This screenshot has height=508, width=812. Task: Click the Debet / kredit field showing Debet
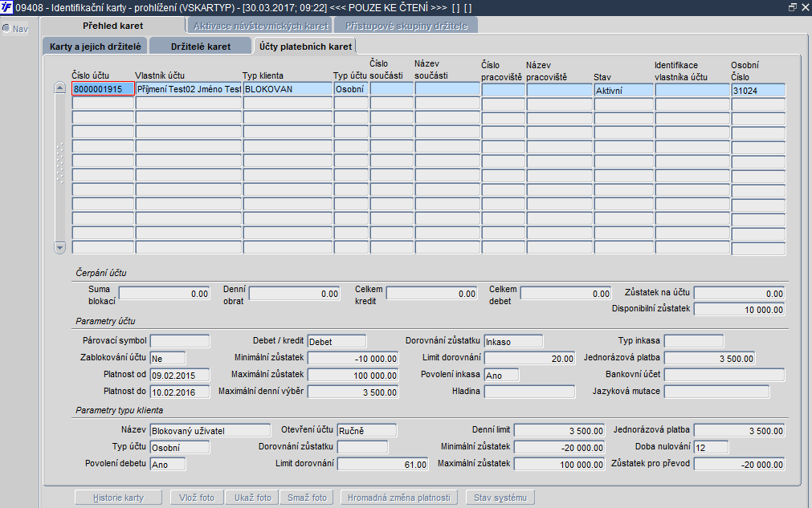[x=337, y=341]
